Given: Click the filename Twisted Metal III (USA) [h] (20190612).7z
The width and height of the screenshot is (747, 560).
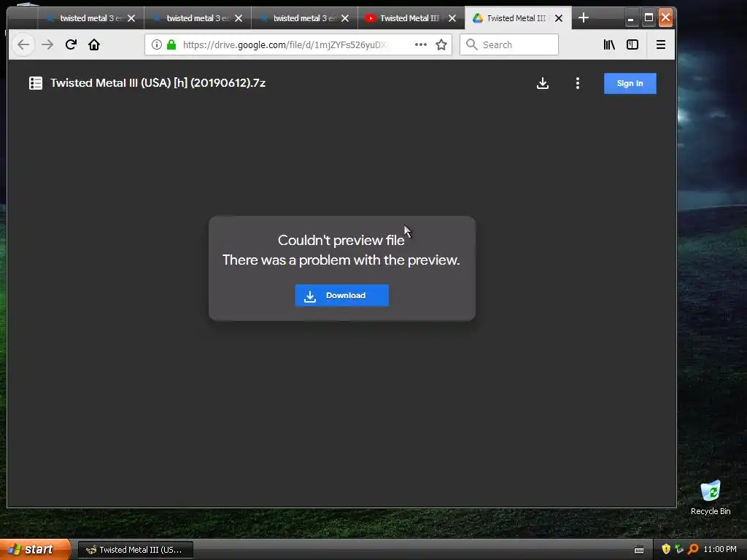Looking at the screenshot, I should [x=158, y=83].
